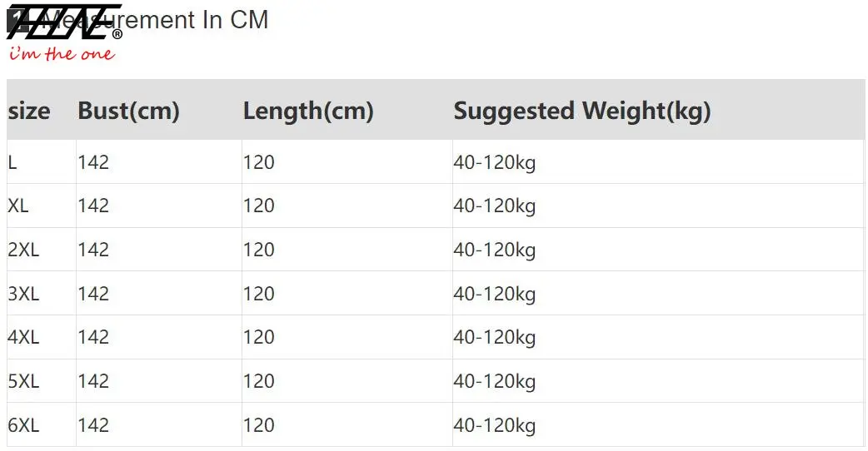Click the length value in the XL row

point(258,206)
